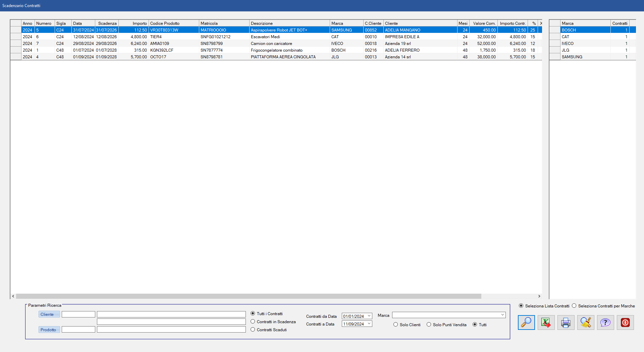Select the Contratti in Scadenza option

pos(253,321)
